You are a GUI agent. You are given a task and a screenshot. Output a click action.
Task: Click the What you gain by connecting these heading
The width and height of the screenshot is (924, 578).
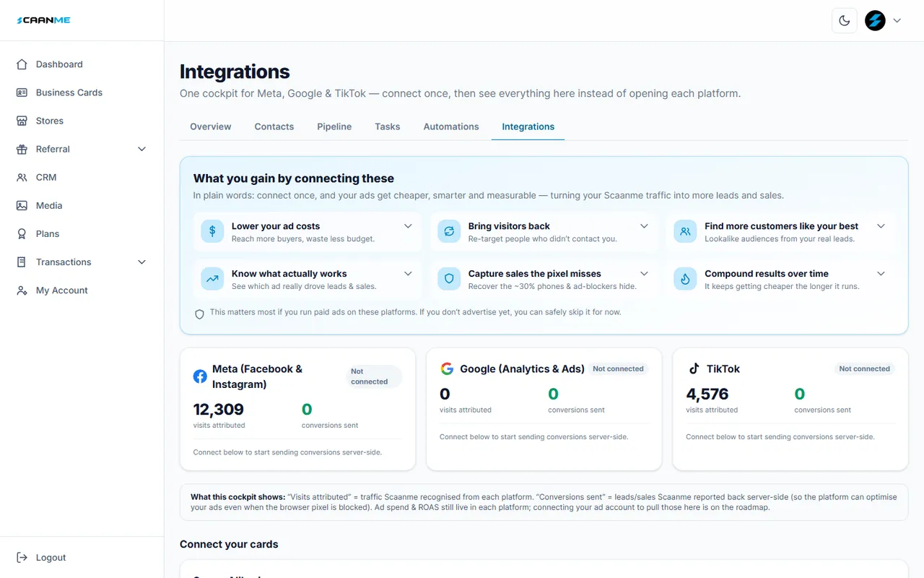pyautogui.click(x=294, y=178)
